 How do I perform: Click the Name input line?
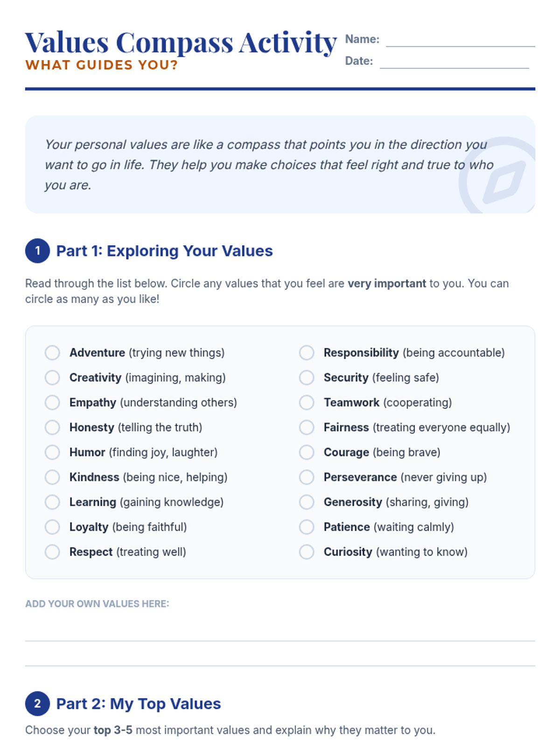(x=460, y=41)
